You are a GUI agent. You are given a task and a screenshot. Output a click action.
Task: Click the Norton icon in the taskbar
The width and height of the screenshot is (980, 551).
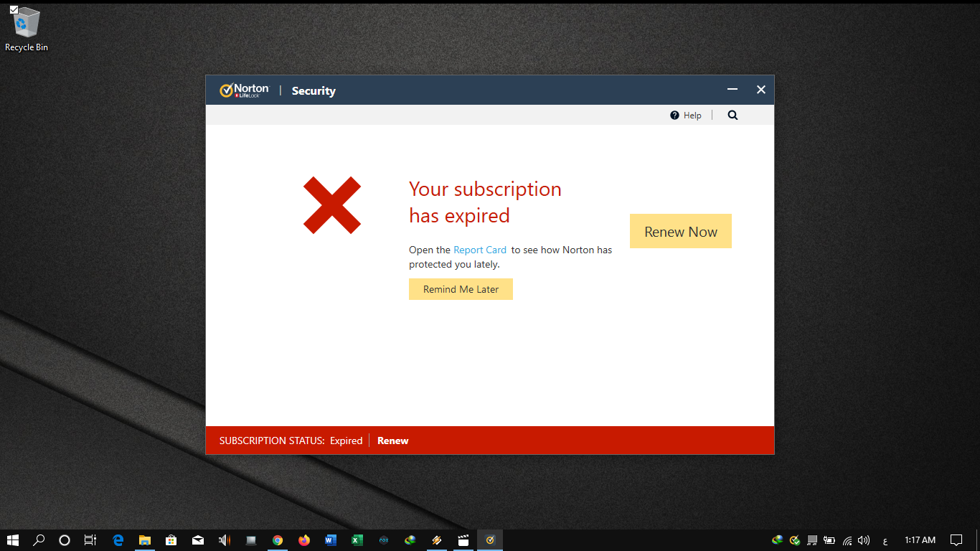coord(490,540)
